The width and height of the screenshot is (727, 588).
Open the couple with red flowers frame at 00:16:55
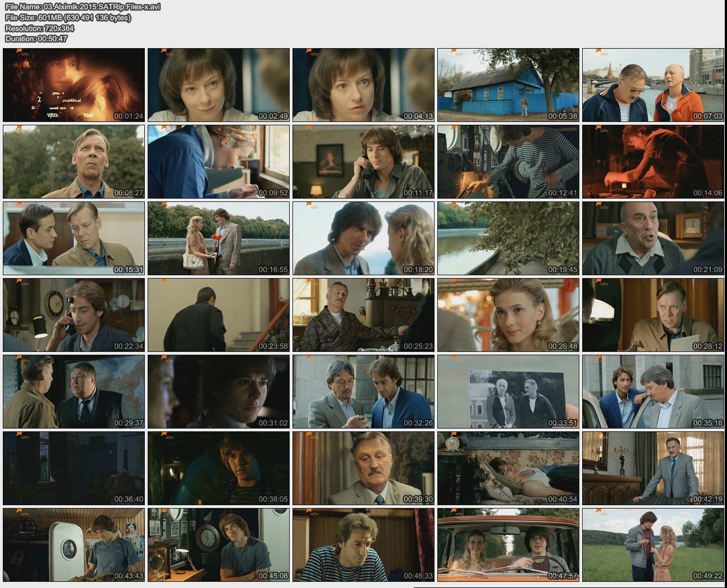[218, 238]
